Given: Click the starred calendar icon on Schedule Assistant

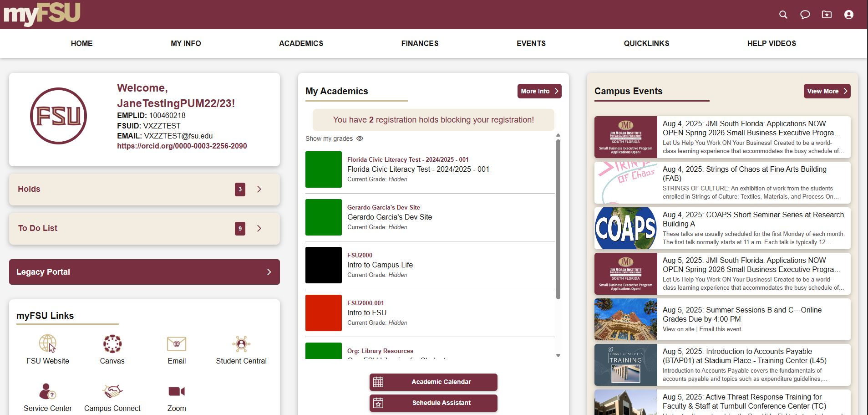Looking at the screenshot, I should point(378,403).
